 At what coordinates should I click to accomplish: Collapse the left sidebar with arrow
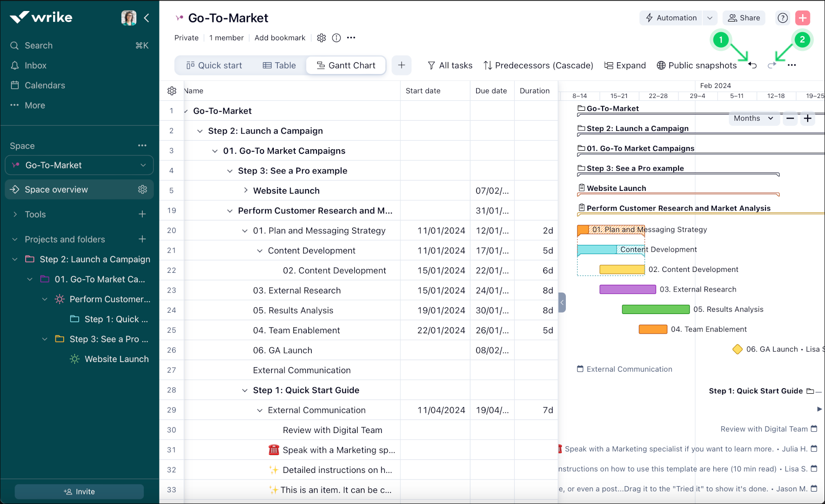147,18
